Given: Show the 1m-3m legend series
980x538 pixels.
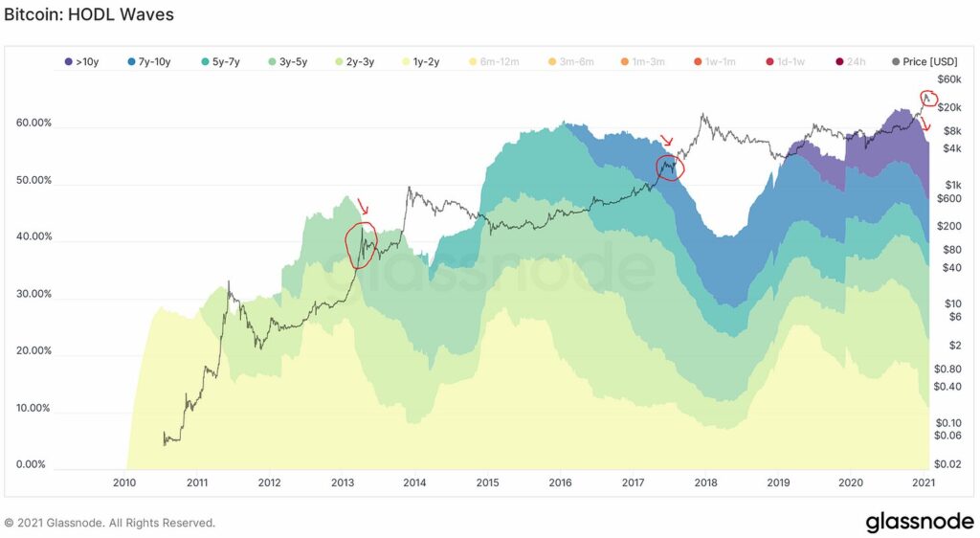Looking at the screenshot, I should pos(643,62).
